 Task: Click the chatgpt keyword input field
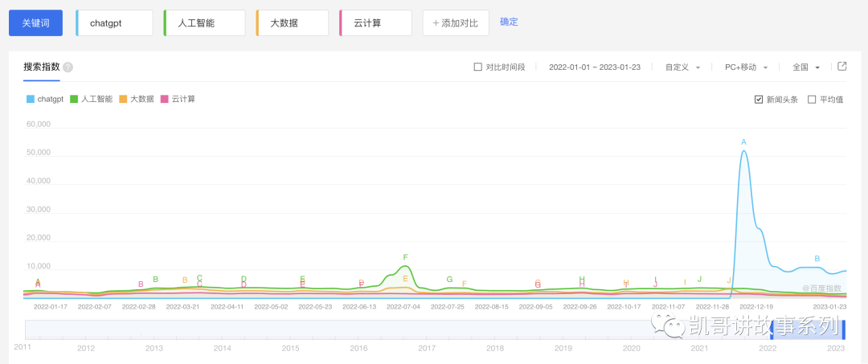click(115, 22)
